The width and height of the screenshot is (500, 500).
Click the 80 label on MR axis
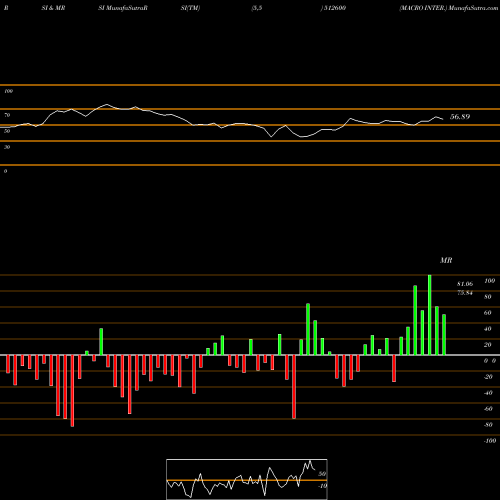[488, 297]
